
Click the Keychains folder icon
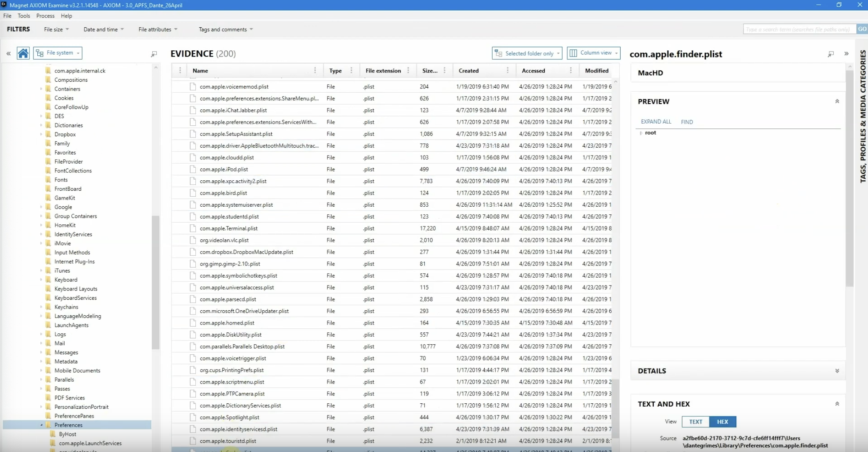coord(48,307)
